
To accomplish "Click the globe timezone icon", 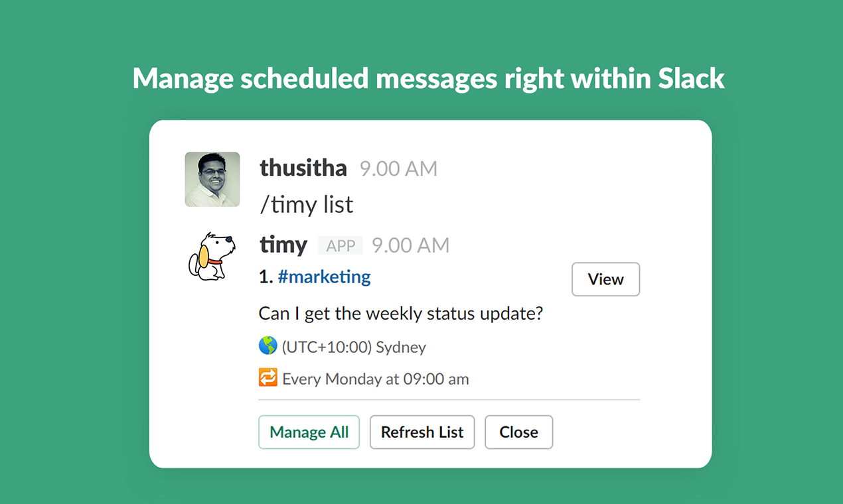I will 268,346.
